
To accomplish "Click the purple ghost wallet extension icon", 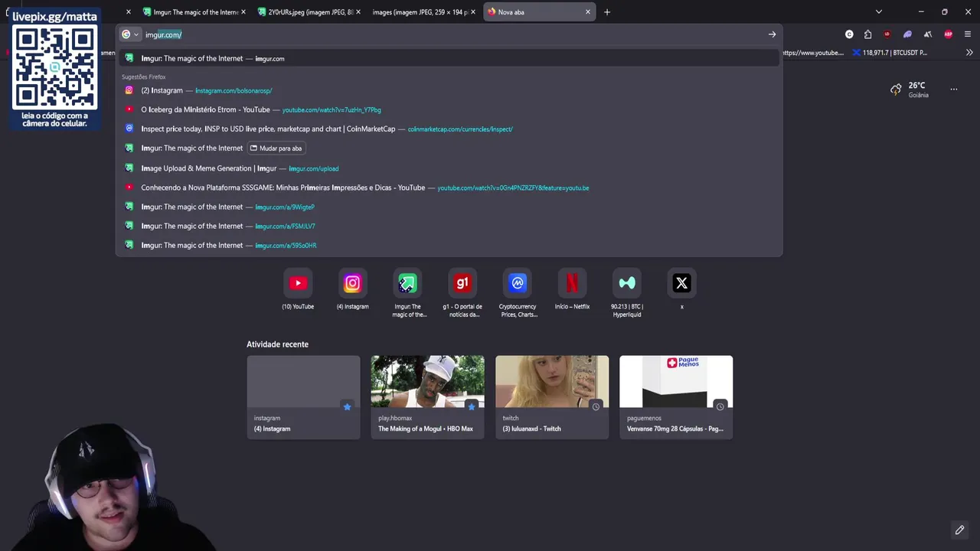I will 907,34.
